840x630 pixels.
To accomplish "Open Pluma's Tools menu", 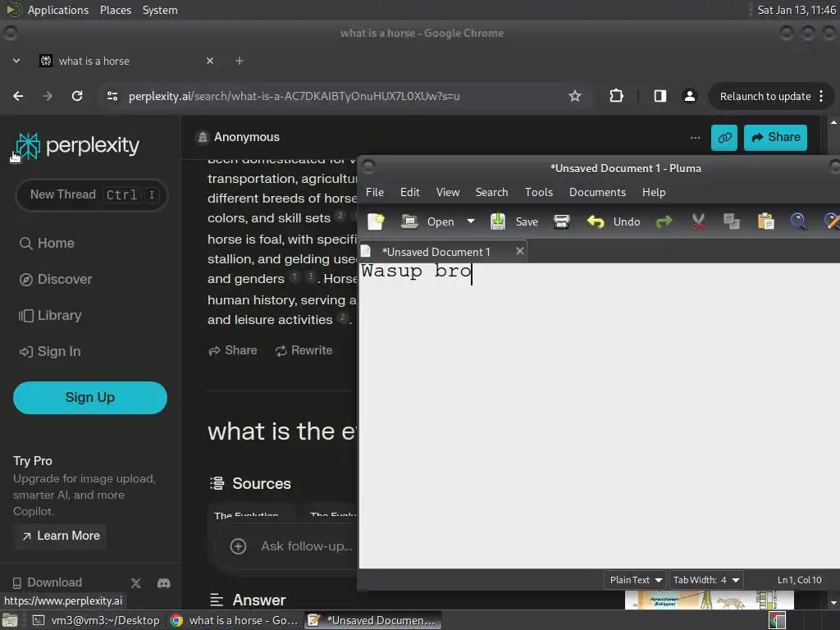I will [538, 192].
